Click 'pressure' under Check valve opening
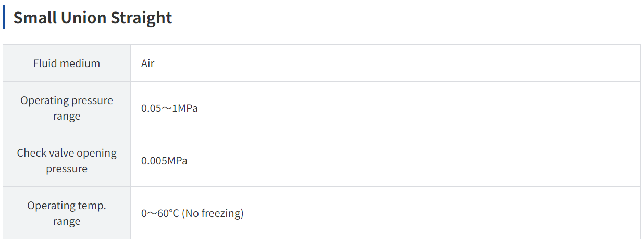This screenshot has width=644, height=242. [x=67, y=169]
